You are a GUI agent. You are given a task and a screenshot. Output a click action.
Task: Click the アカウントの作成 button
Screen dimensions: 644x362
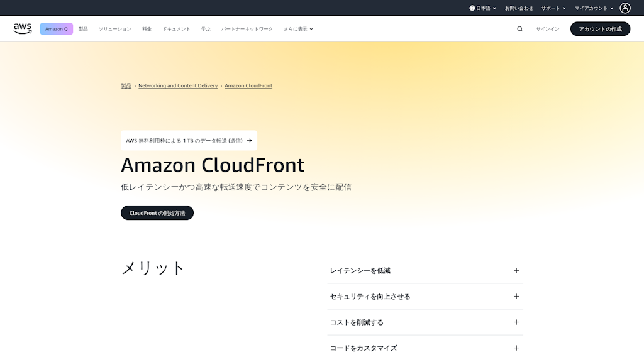(x=600, y=29)
